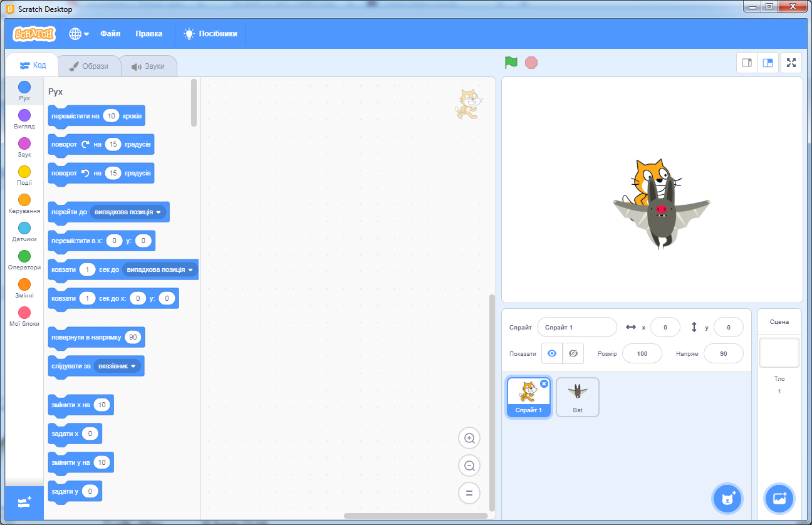Viewport: 812px width, 525px height.
Task: Stop project with red stop button
Action: tap(531, 63)
